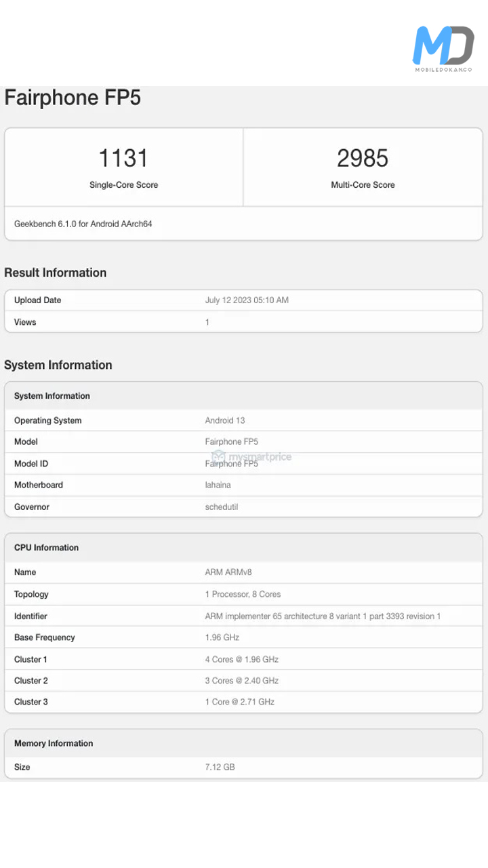This screenshot has width=488, height=868.
Task: Click the Cluster 3 frequency 2.71 GHz value
Action: point(240,702)
